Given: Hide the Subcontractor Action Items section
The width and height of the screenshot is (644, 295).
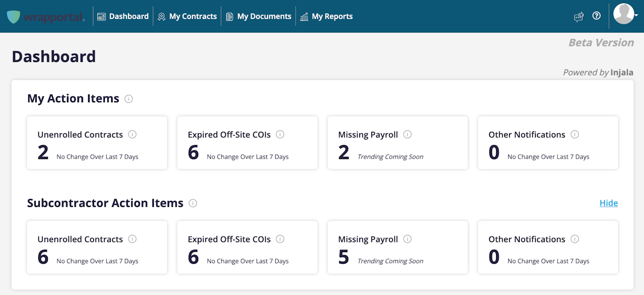Looking at the screenshot, I should pyautogui.click(x=608, y=203).
